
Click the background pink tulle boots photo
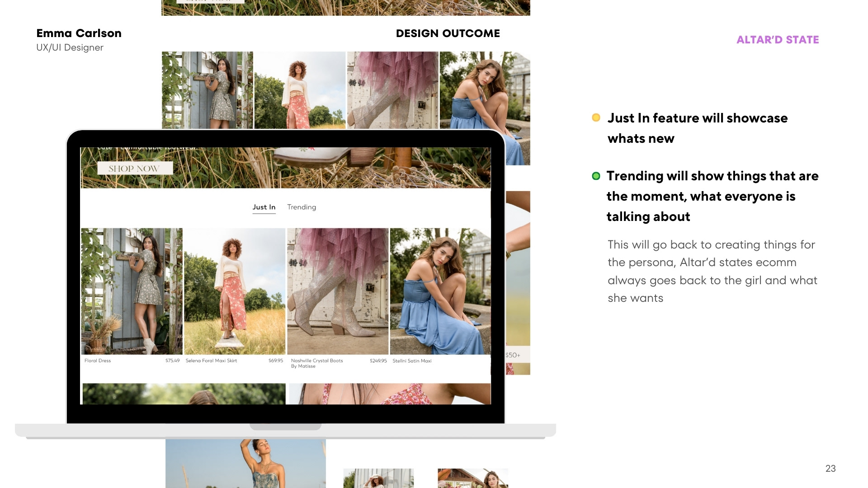[392, 90]
